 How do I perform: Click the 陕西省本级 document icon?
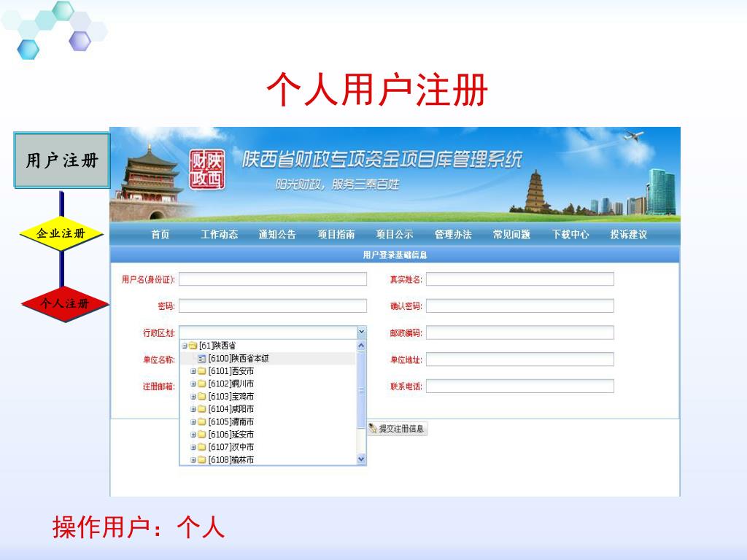pos(202,359)
